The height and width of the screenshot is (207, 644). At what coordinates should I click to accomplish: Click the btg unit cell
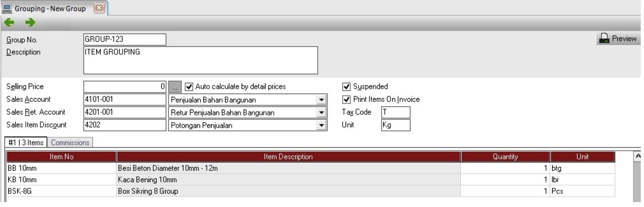click(582, 168)
